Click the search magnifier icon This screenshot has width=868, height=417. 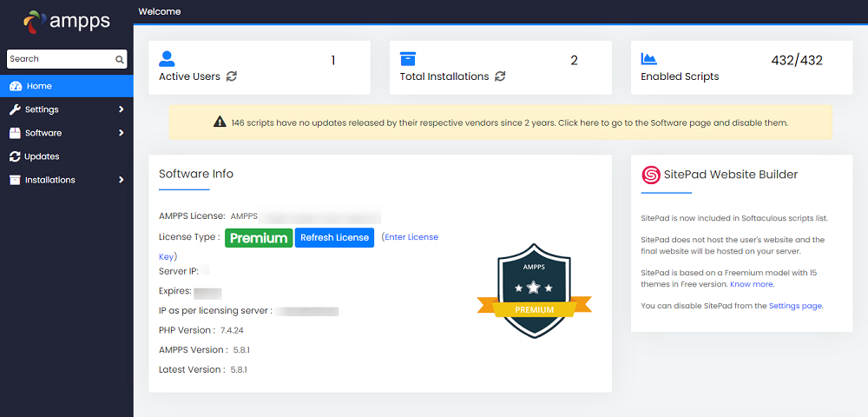click(119, 59)
